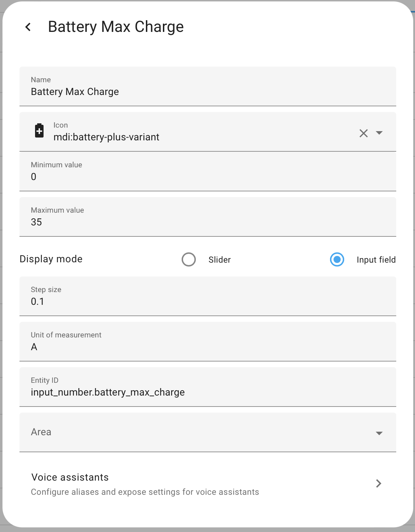
Task: Click the Name field
Action: point(207,91)
